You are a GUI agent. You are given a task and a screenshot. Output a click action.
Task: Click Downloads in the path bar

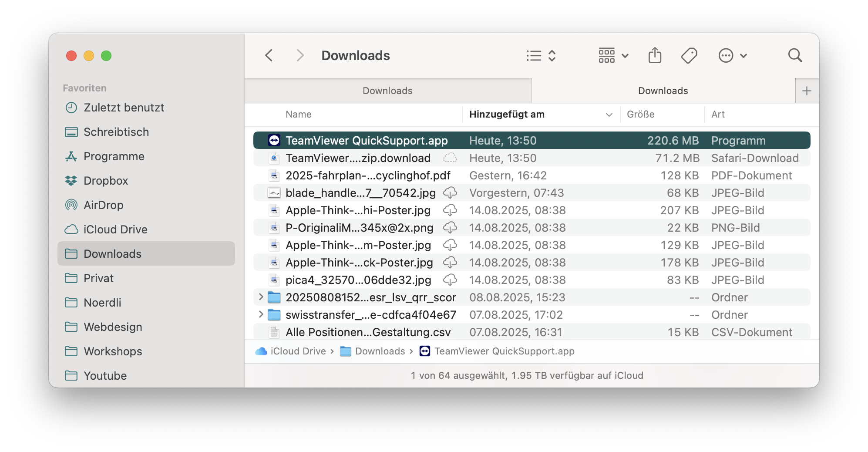point(373,351)
